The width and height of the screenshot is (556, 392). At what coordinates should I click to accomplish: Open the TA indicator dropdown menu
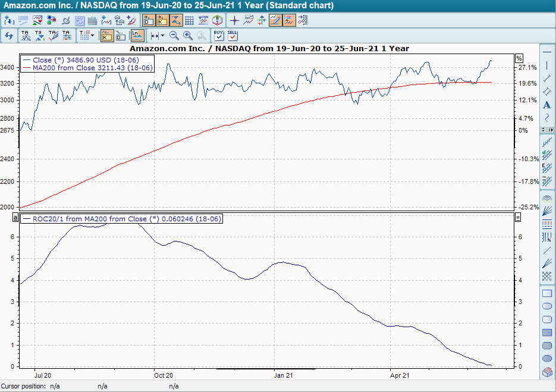click(26, 36)
